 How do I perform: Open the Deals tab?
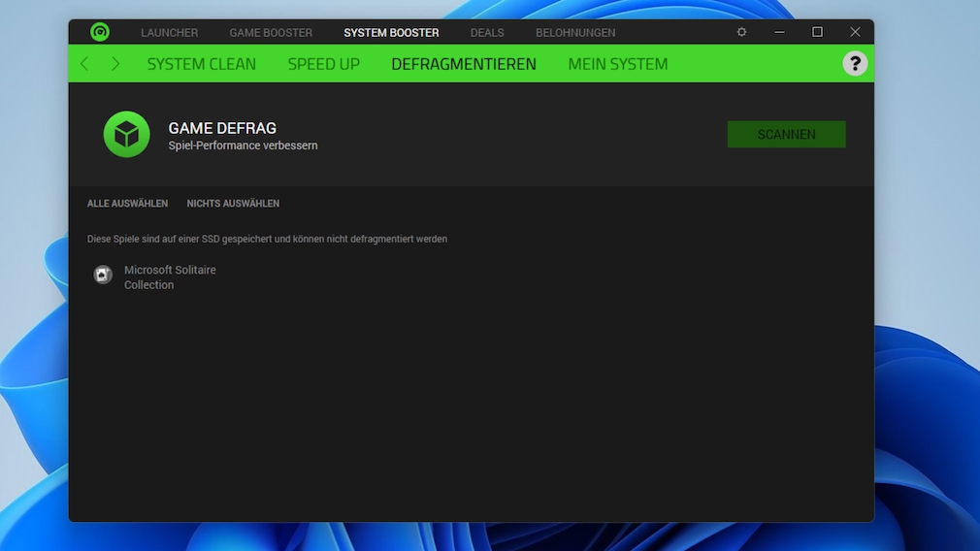click(487, 33)
